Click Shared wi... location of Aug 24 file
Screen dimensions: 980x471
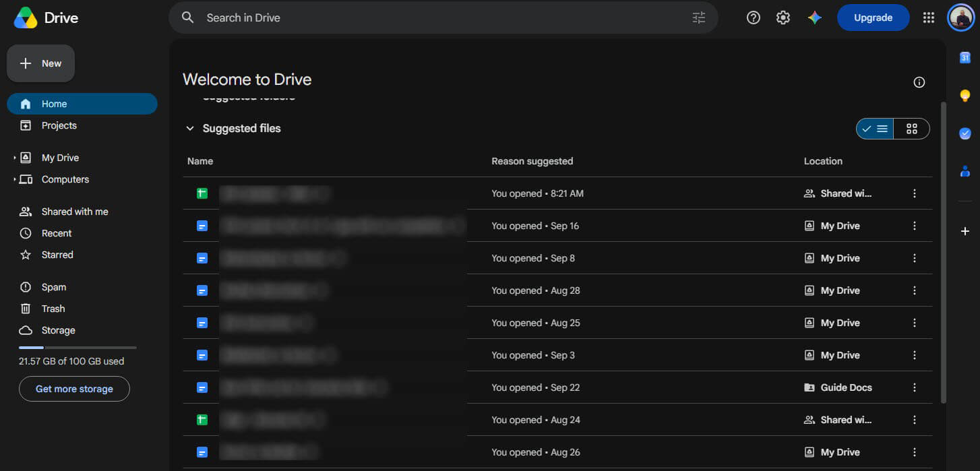pyautogui.click(x=838, y=420)
